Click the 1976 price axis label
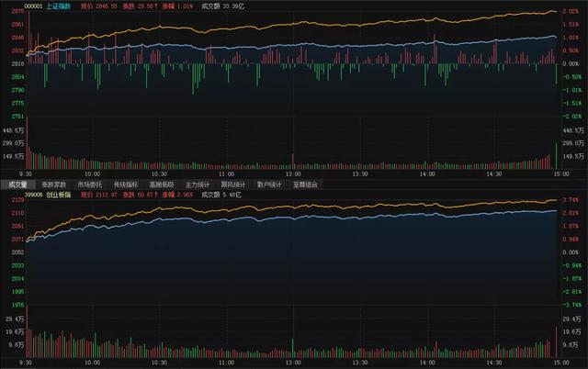This screenshot has height=369, width=588. [x=17, y=305]
